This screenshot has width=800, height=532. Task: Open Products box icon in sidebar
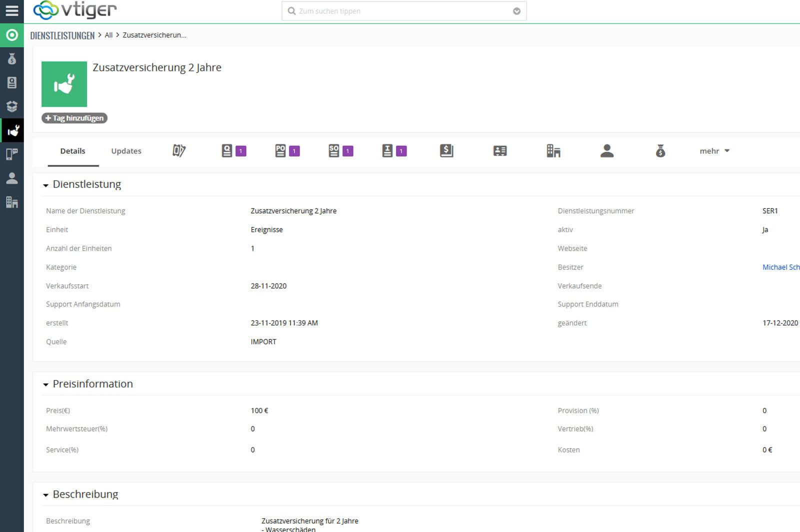pos(11,106)
